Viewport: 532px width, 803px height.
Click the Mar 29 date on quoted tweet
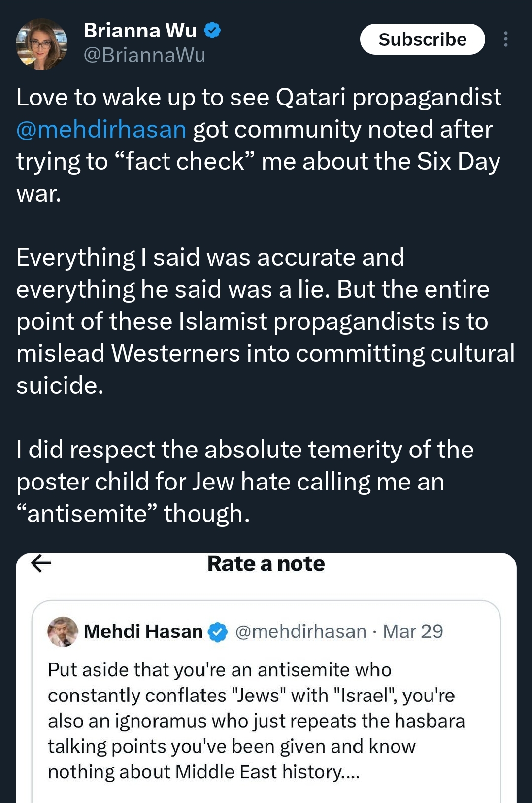click(x=413, y=631)
